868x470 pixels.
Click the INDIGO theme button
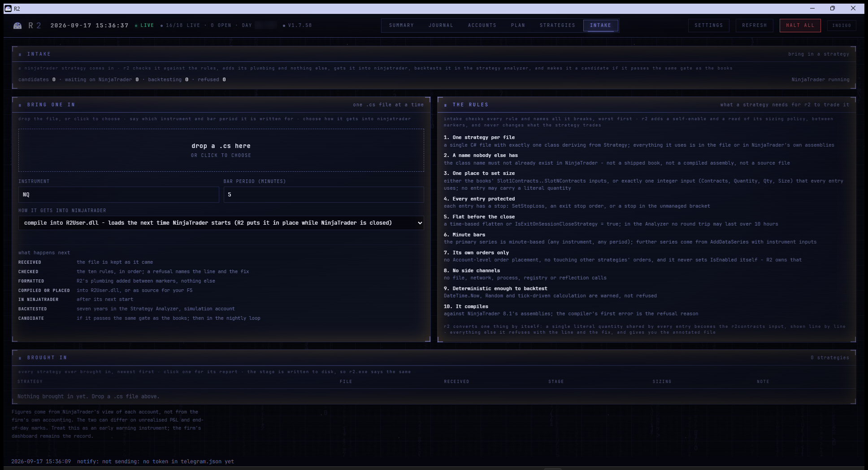point(842,26)
